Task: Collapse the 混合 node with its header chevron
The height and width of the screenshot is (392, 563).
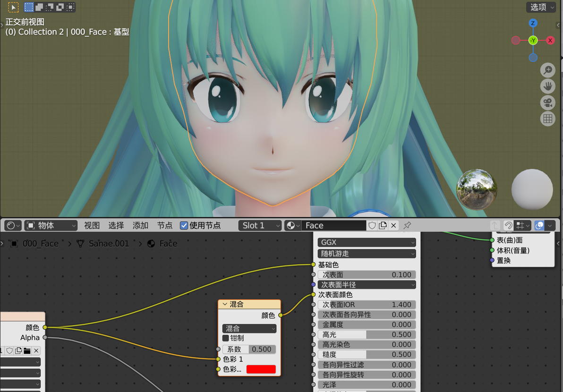Action: point(225,304)
